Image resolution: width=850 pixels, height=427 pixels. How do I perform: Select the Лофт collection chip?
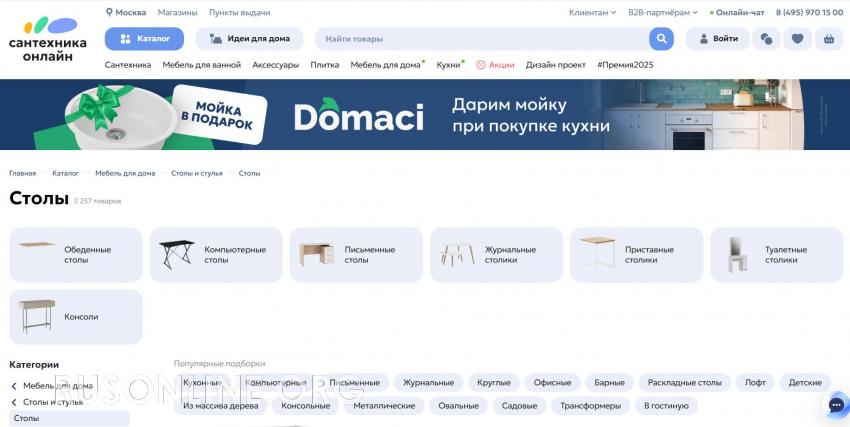(755, 383)
